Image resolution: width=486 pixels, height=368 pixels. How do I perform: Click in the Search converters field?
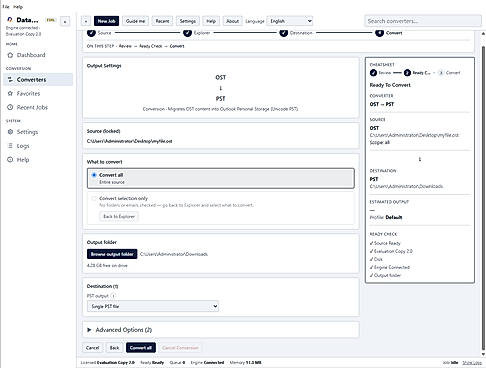pyautogui.click(x=423, y=21)
